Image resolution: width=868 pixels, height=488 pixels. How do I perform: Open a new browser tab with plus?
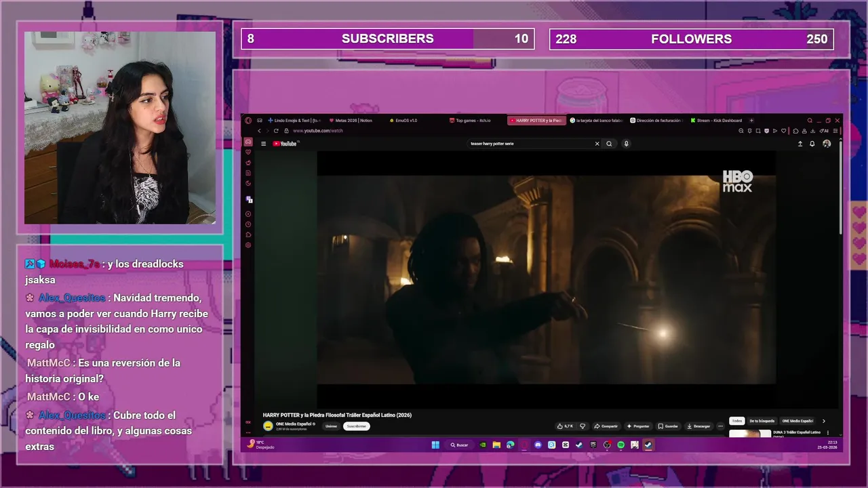pos(751,121)
